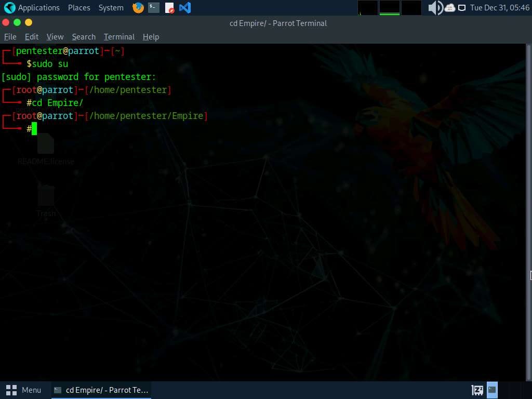Open the Places menu

(79, 7)
